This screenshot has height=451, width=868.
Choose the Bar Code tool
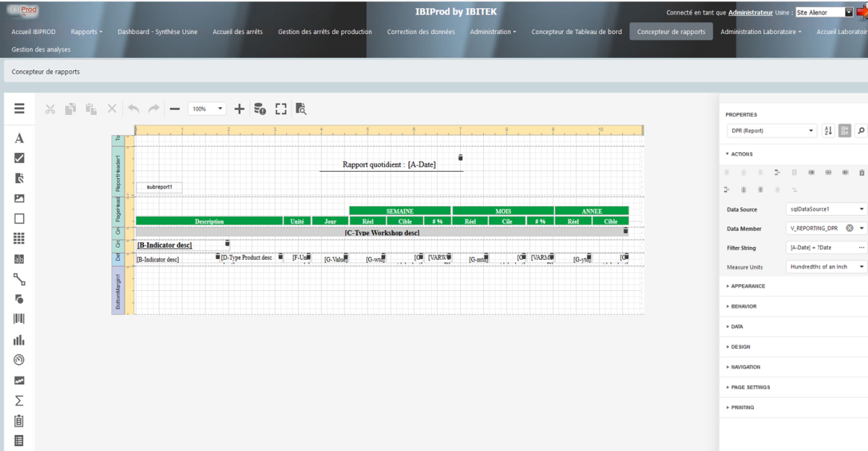(19, 318)
